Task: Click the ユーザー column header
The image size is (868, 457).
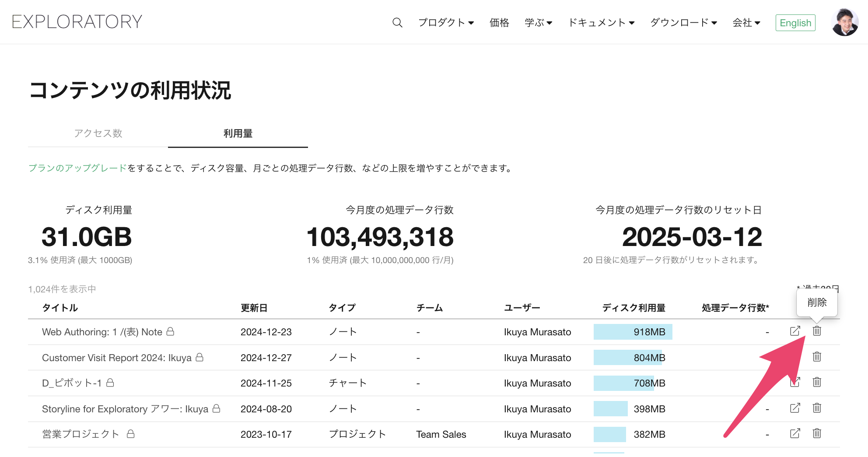Action: [522, 308]
